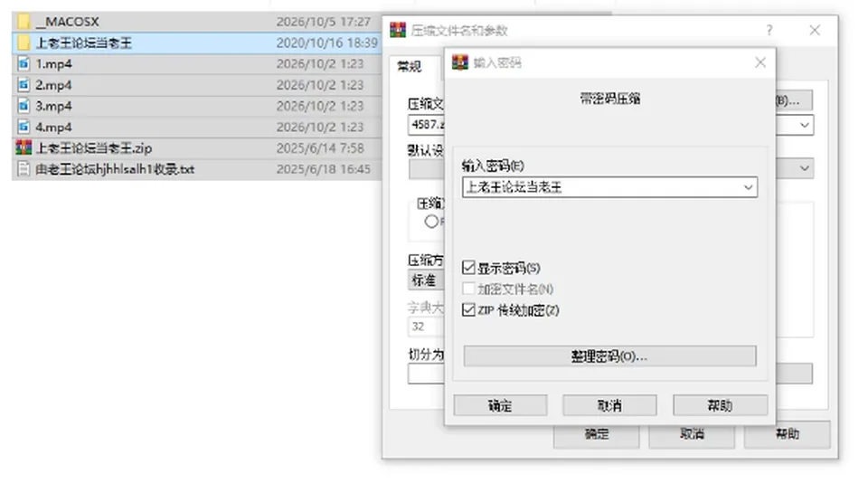Click the ? help icon in archive dialog

coord(769,30)
